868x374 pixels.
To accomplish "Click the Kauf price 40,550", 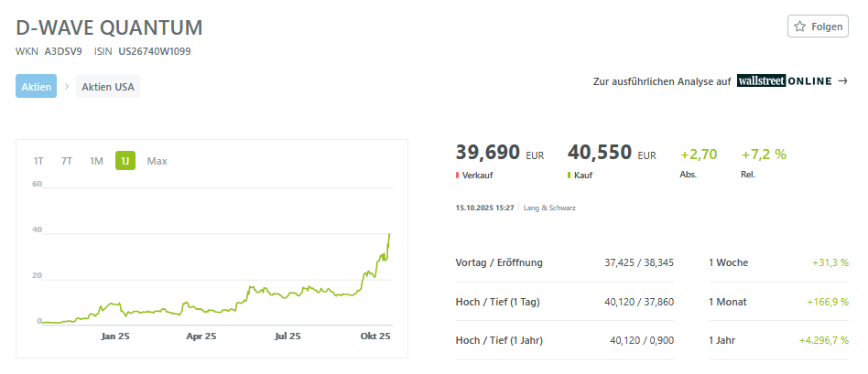I will [x=600, y=153].
